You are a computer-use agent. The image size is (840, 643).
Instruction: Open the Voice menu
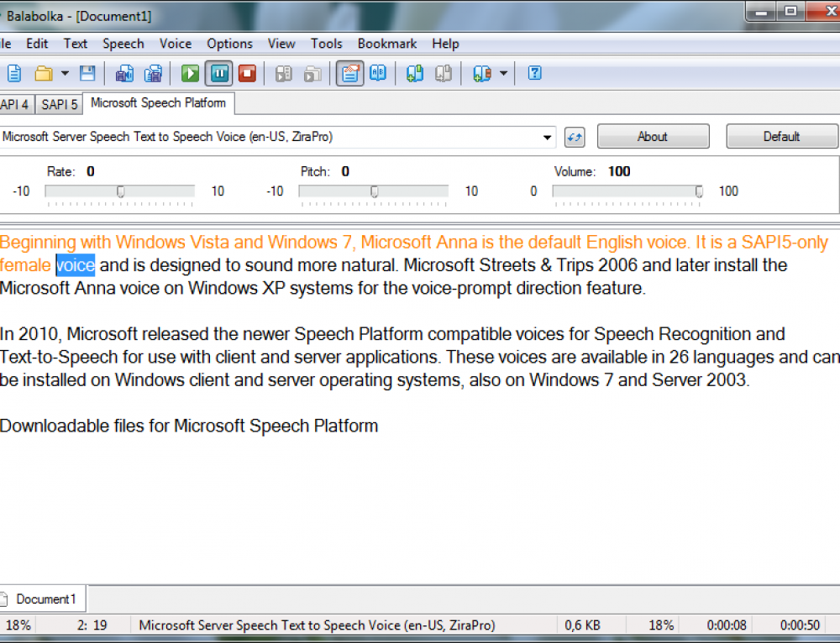(176, 44)
